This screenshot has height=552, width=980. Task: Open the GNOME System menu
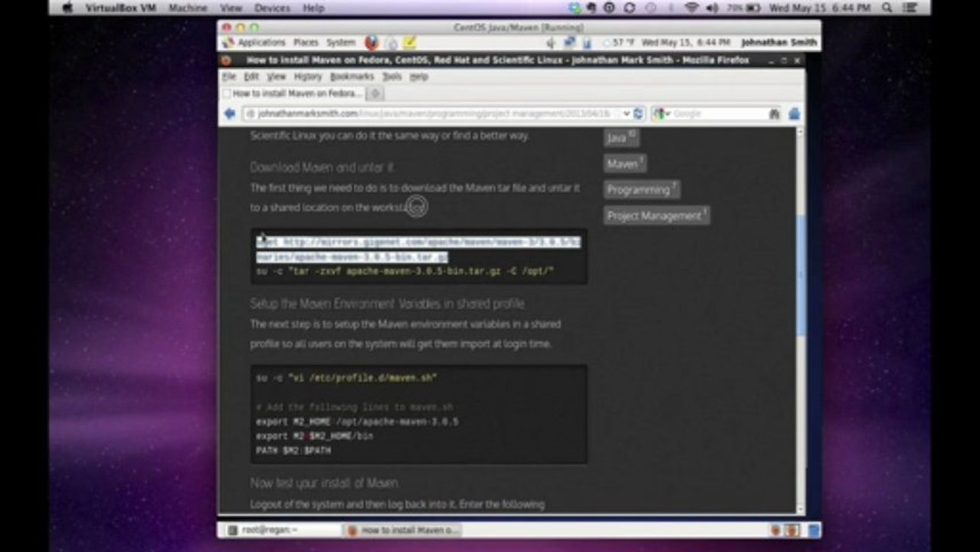click(341, 43)
